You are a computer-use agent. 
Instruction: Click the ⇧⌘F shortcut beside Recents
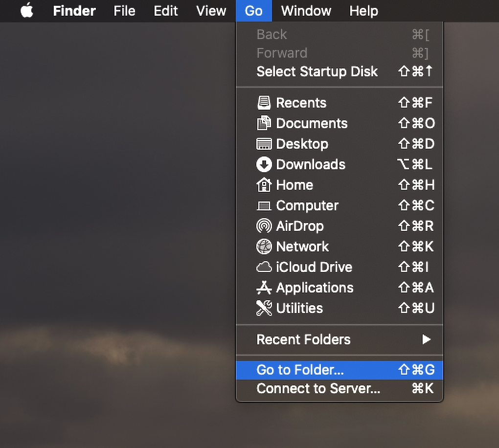click(415, 103)
